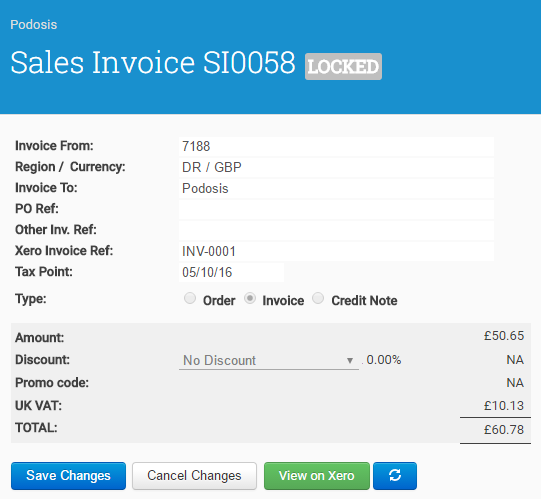Image resolution: width=541 pixels, height=499 pixels.
Task: Click the TOTAL label
Action: pos(36,428)
